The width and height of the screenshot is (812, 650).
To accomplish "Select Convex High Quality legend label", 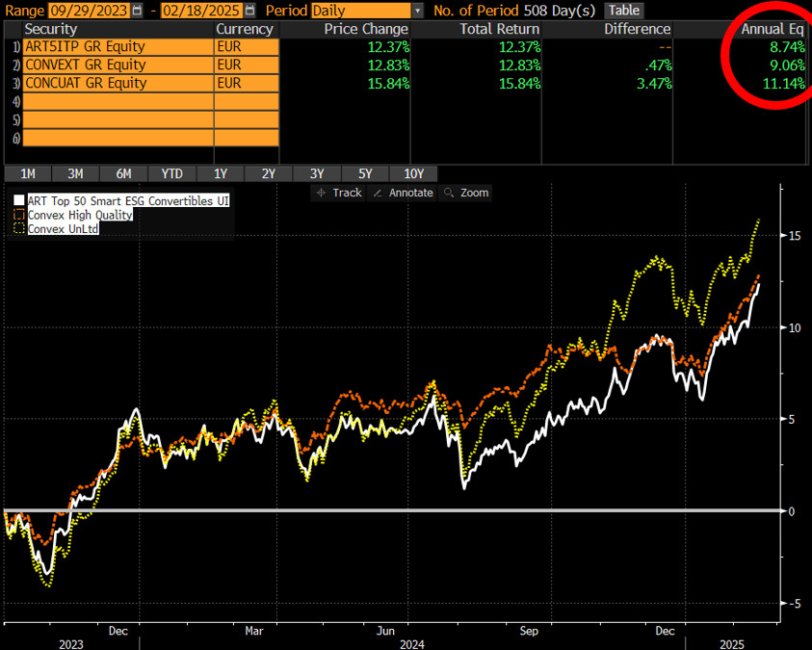I will coord(80,215).
